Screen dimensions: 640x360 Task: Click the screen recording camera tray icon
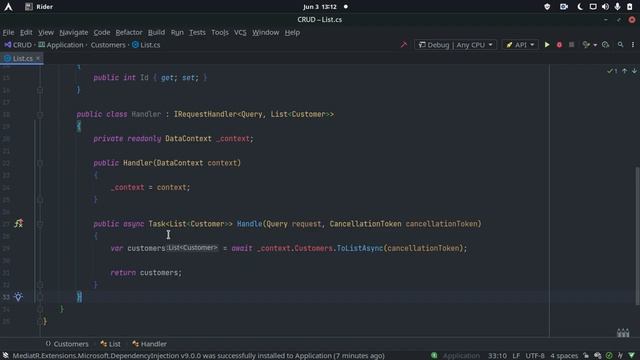pos(564,7)
